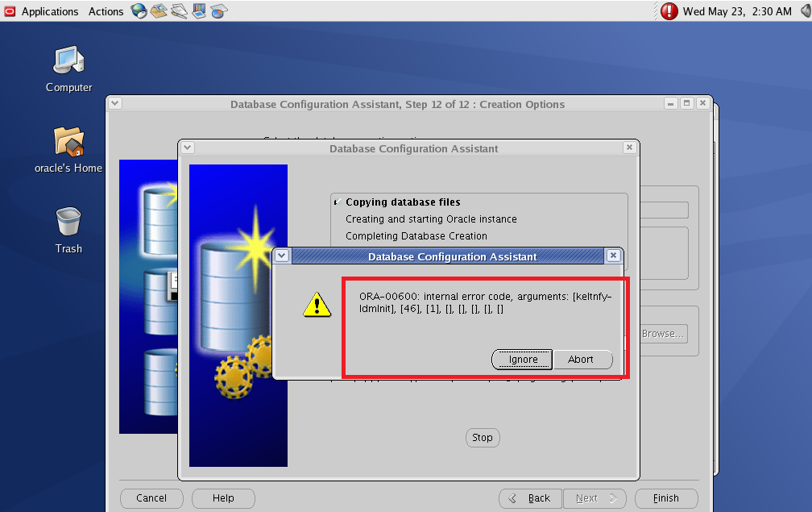The width and height of the screenshot is (812, 512).
Task: Open the Applications menu
Action: [x=50, y=11]
